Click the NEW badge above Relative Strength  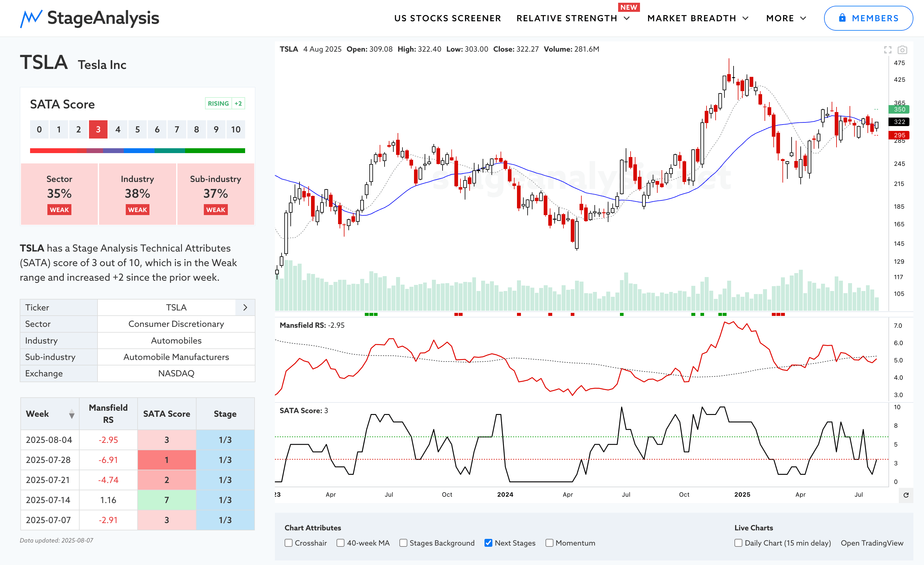pos(628,7)
